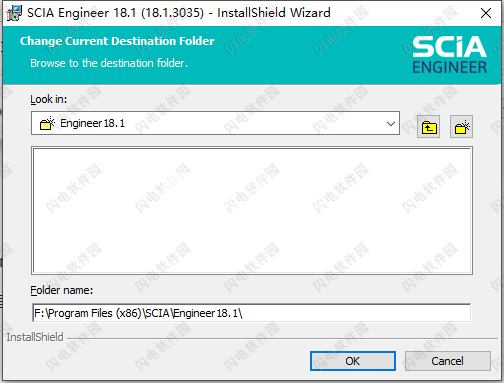Click the empty folder list pane

252,211
